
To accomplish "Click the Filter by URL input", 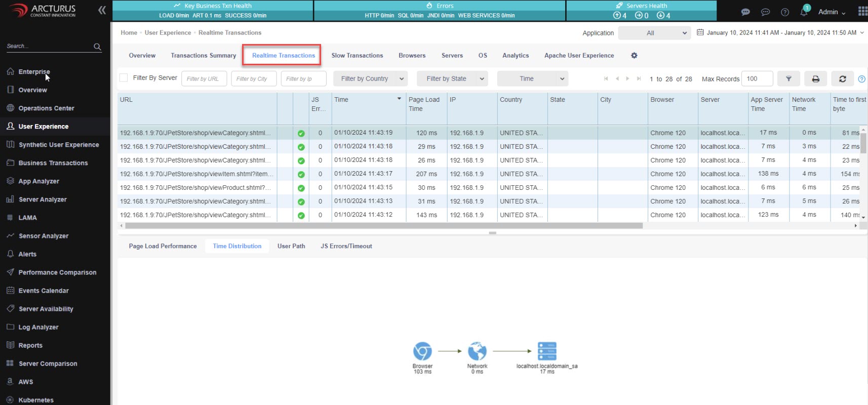I will point(204,78).
